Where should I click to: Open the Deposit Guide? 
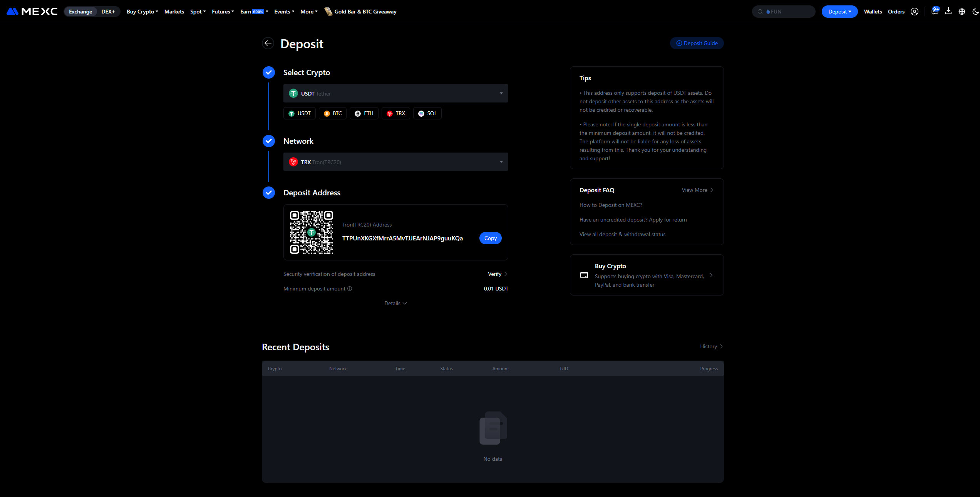pyautogui.click(x=697, y=43)
